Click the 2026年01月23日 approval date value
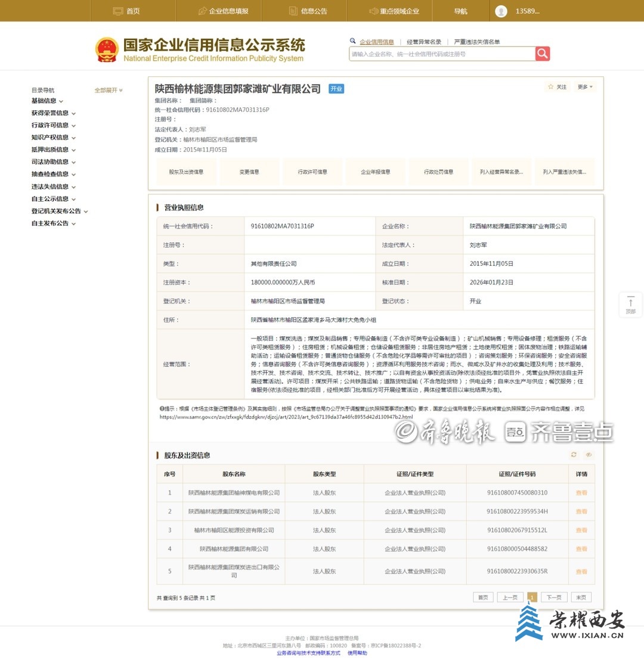This screenshot has width=644, height=664. [491, 283]
